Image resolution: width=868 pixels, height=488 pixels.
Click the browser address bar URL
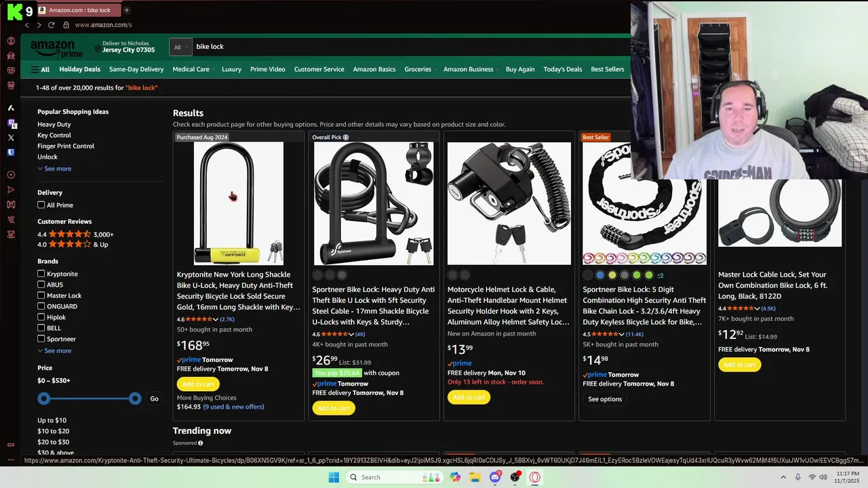pos(103,25)
